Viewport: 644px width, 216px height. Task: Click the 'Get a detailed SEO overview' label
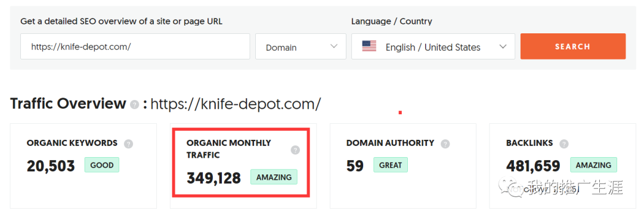click(x=121, y=21)
